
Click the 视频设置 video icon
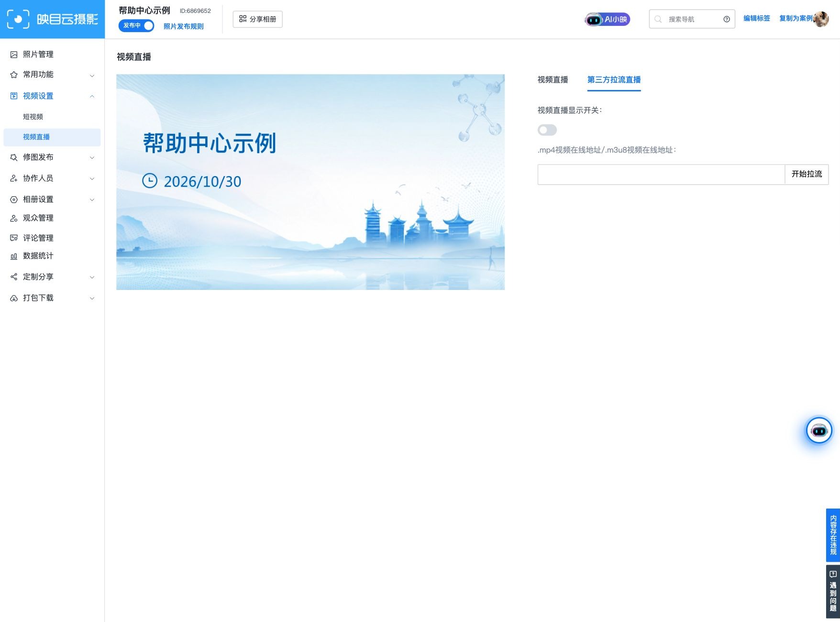(x=14, y=96)
